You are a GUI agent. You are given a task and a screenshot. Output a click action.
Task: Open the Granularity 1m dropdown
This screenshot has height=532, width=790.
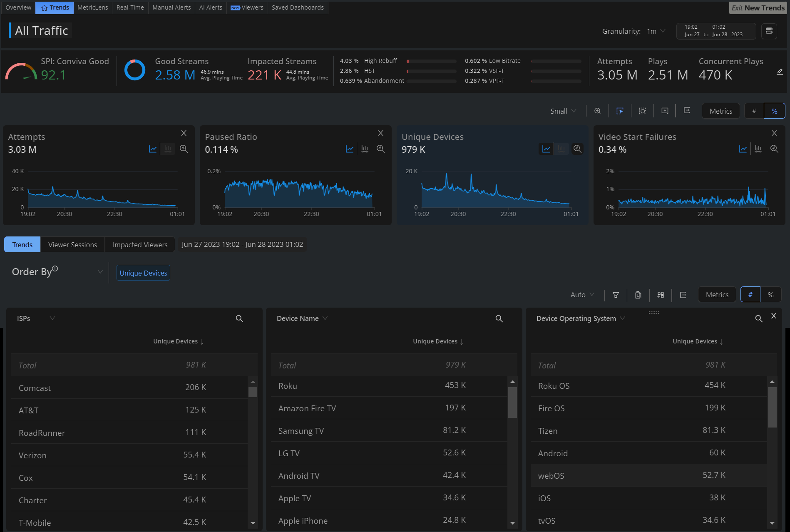click(x=656, y=31)
